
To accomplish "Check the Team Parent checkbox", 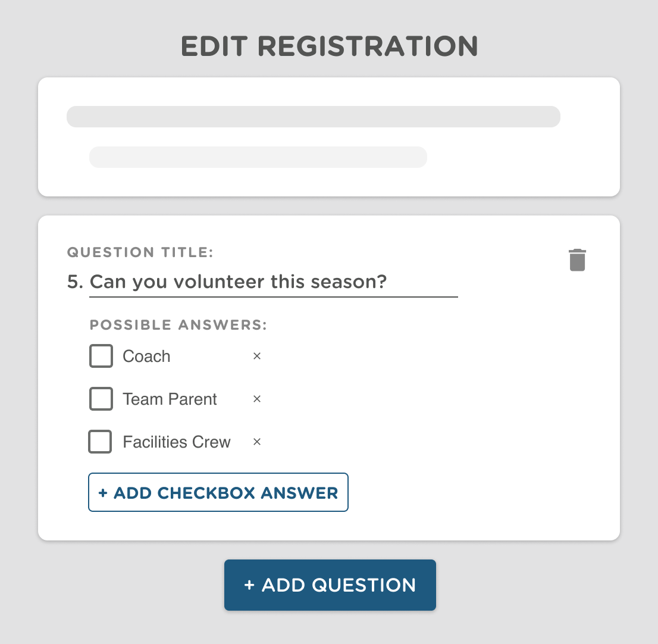I will coord(101,399).
